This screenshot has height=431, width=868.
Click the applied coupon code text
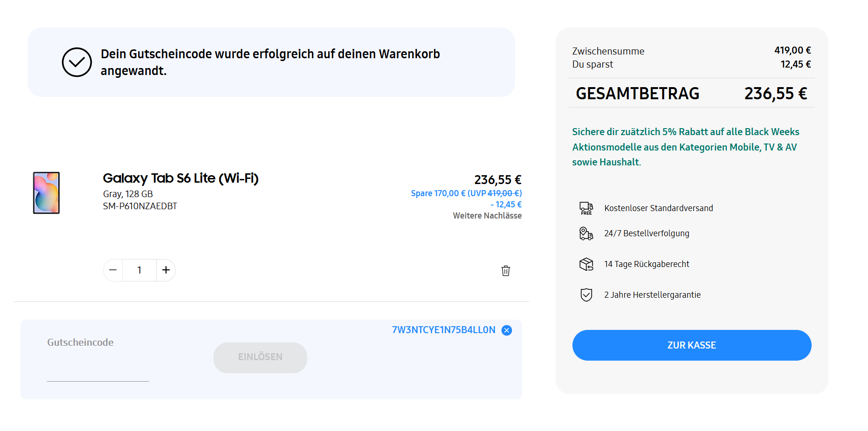coord(443,330)
